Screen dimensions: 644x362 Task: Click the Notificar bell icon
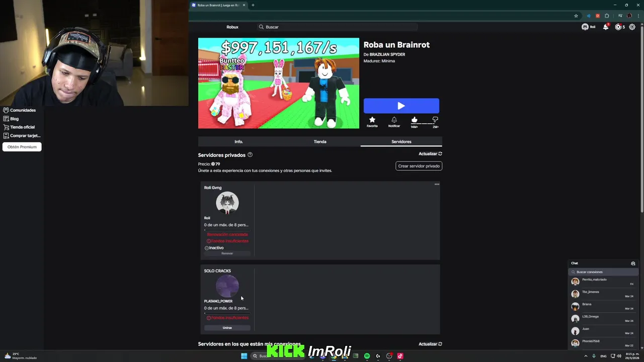pyautogui.click(x=394, y=120)
